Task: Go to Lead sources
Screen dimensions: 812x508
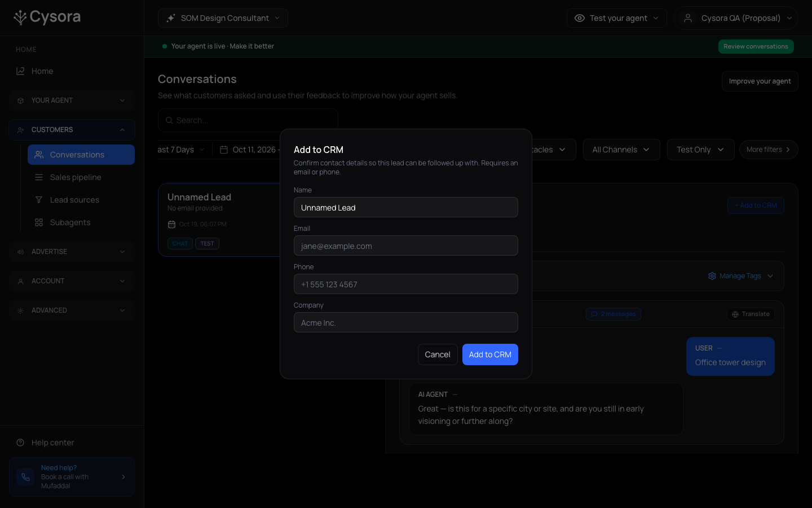Action: 81,200
